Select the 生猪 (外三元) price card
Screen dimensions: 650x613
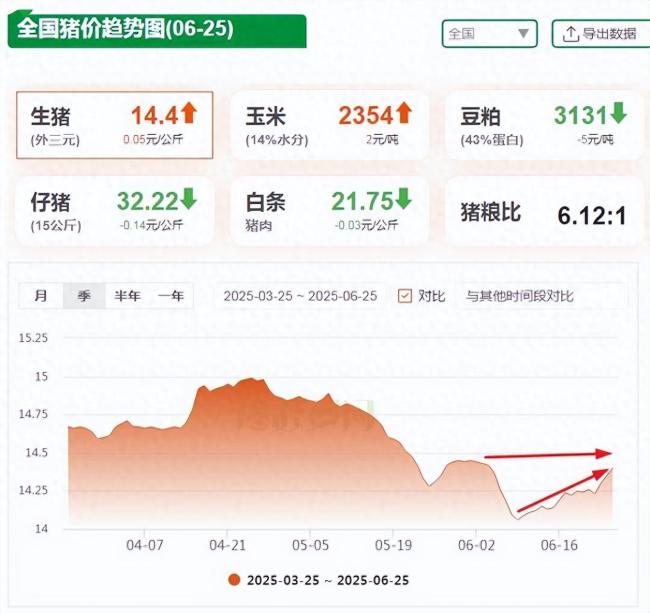tap(114, 126)
